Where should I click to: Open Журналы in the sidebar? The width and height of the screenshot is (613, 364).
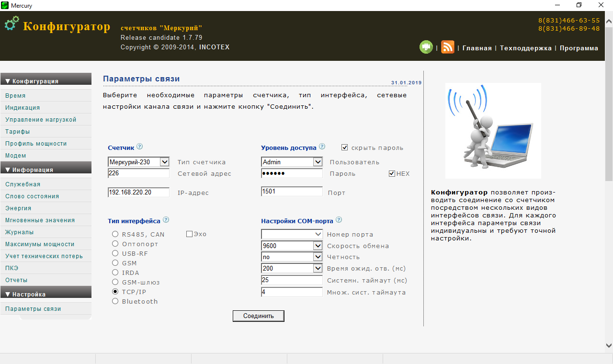pos(20,232)
